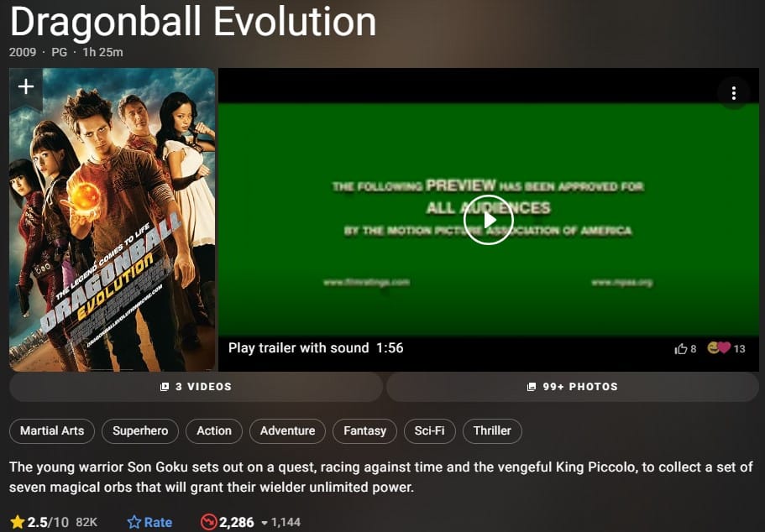The width and height of the screenshot is (765, 532).
Task: Click 'Play trailer with sound' label
Action: click(x=299, y=348)
